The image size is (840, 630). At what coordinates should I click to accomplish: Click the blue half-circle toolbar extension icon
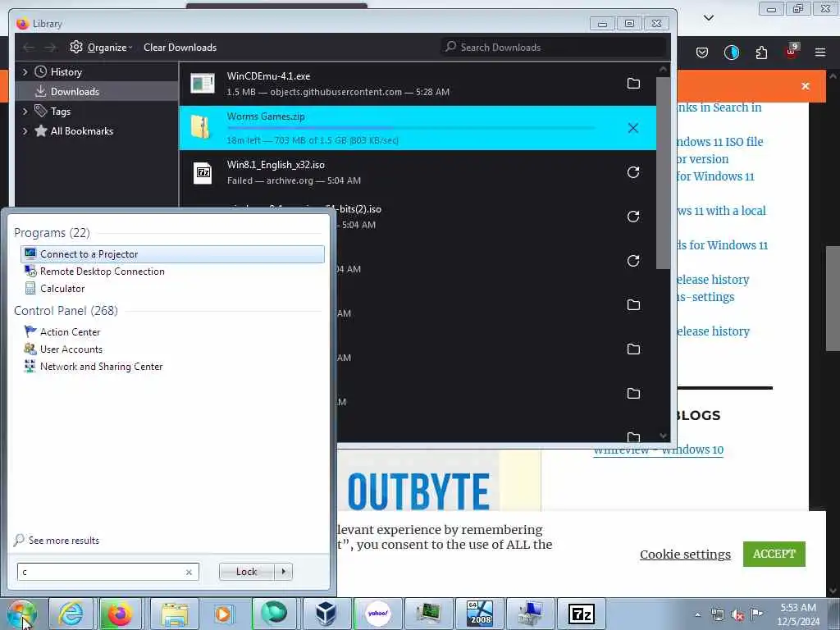731,52
